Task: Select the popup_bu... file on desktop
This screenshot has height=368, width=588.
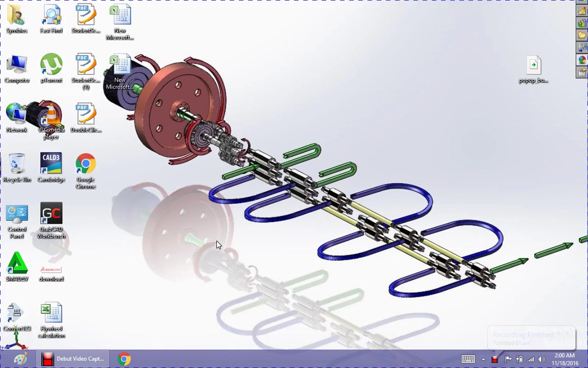Action: click(533, 70)
